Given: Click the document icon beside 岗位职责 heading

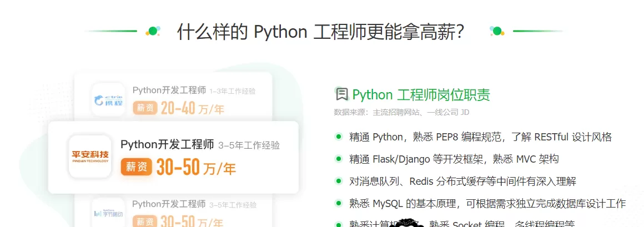Looking at the screenshot, I should click(342, 94).
